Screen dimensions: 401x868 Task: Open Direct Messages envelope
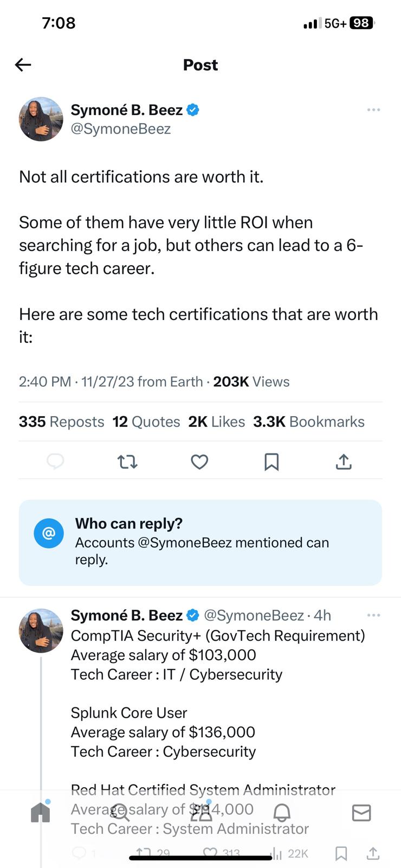pyautogui.click(x=361, y=812)
